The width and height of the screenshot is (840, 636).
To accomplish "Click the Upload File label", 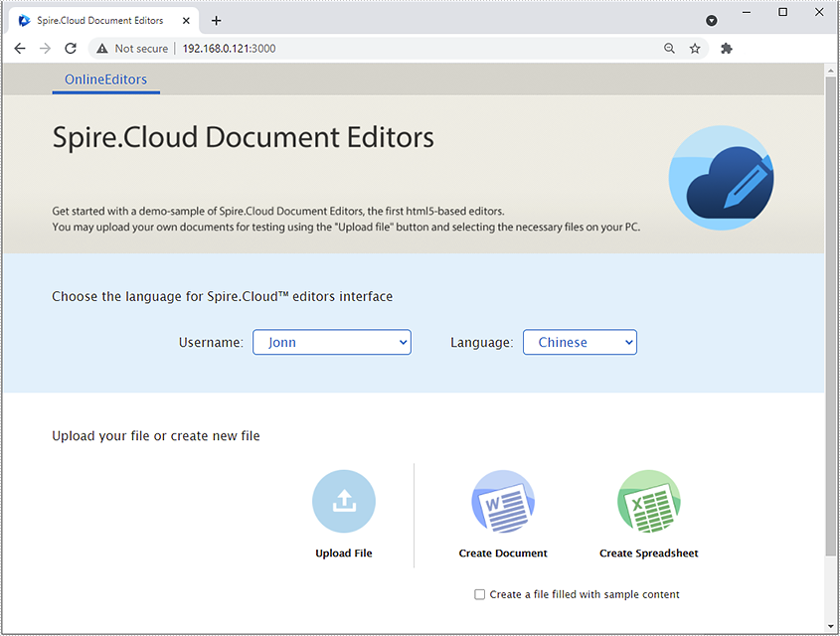I will tap(344, 553).
